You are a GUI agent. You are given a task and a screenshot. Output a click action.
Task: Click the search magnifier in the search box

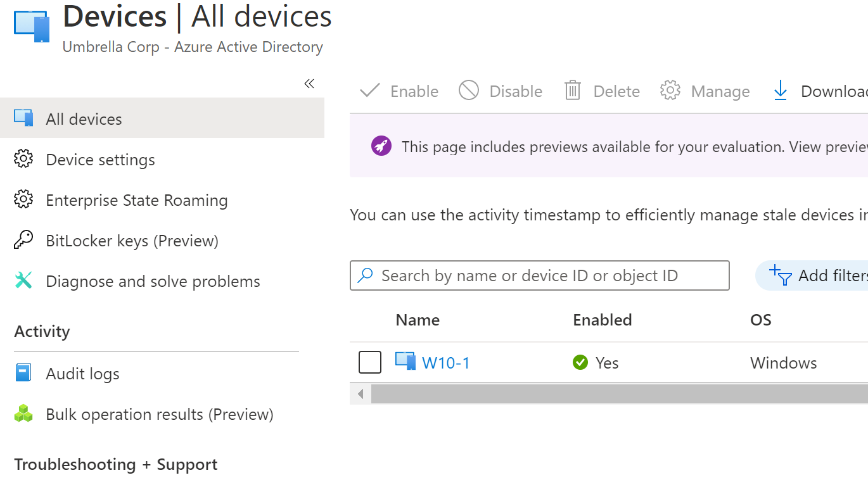(365, 275)
